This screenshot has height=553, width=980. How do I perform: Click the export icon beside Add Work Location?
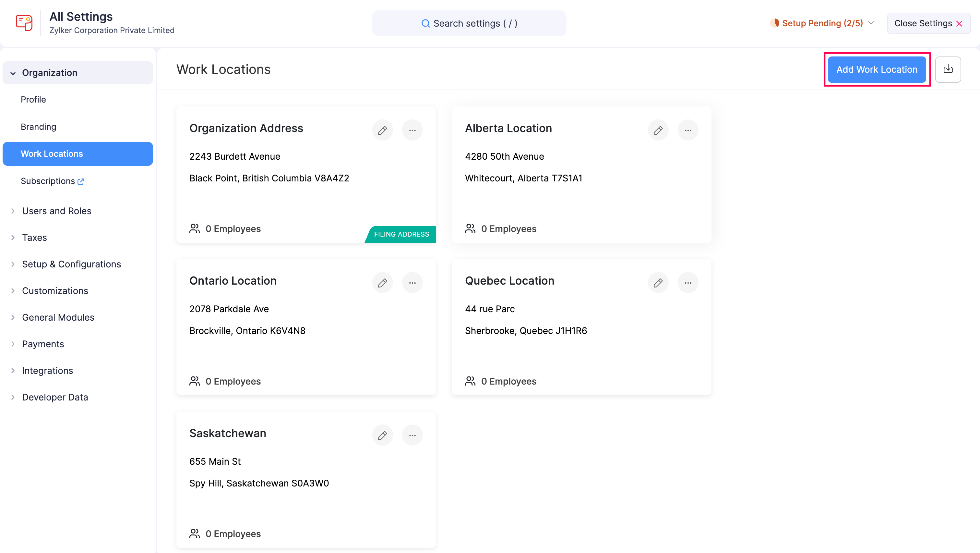click(x=948, y=69)
